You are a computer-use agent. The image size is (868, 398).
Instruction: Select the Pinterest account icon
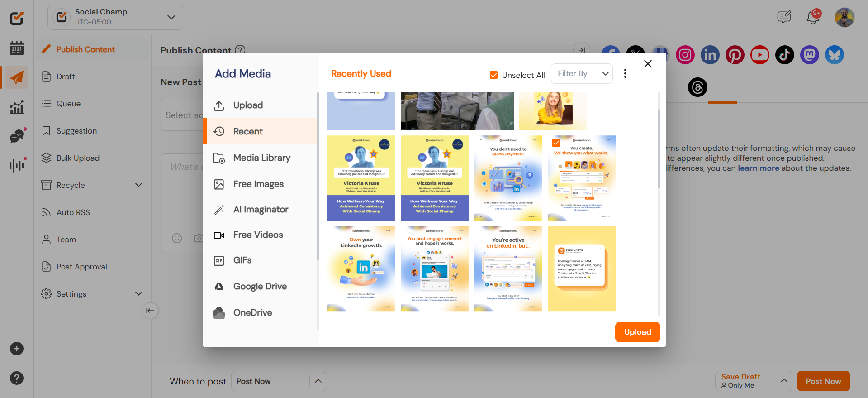click(735, 55)
